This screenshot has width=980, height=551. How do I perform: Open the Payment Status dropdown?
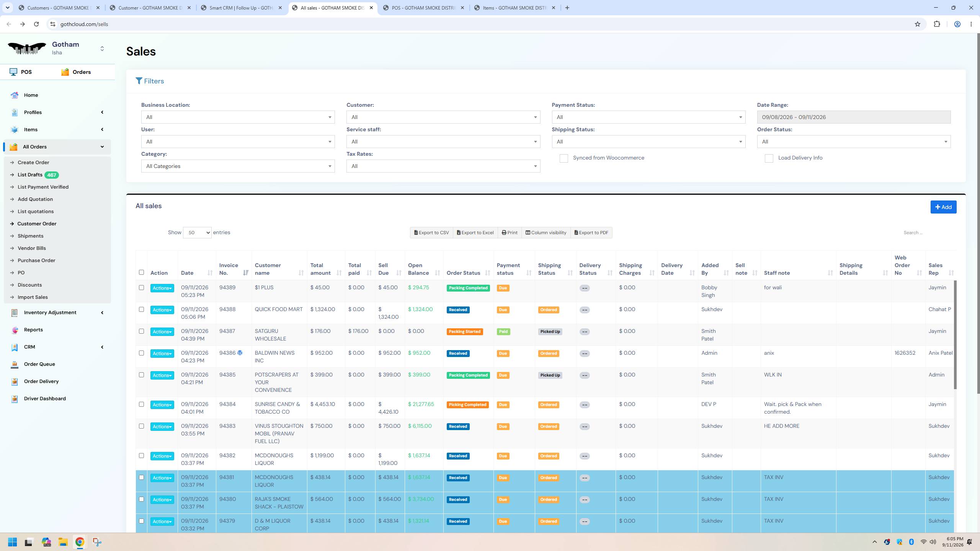(648, 117)
